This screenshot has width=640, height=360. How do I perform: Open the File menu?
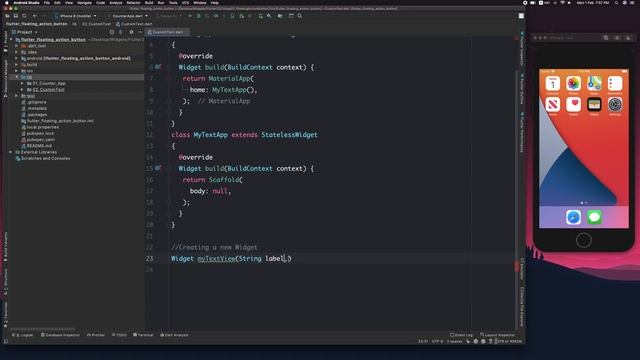(x=47, y=3)
